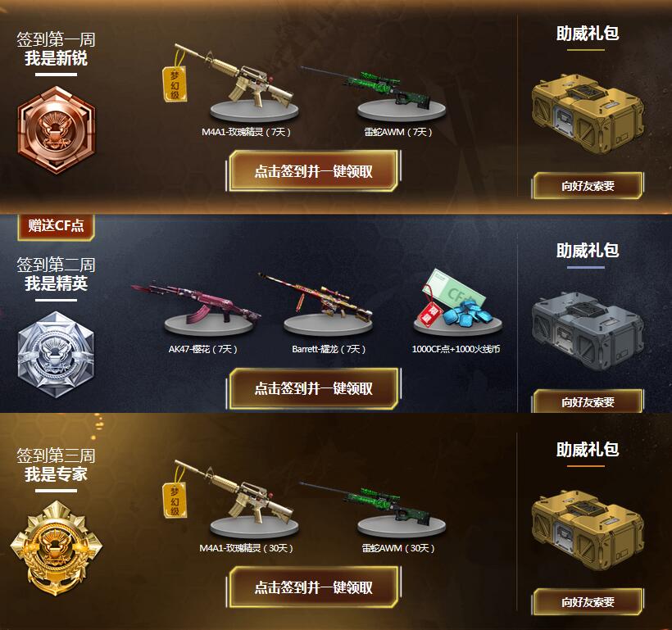672x630 pixels.
Task: Click third-week 向好友索要 button
Action: [588, 601]
